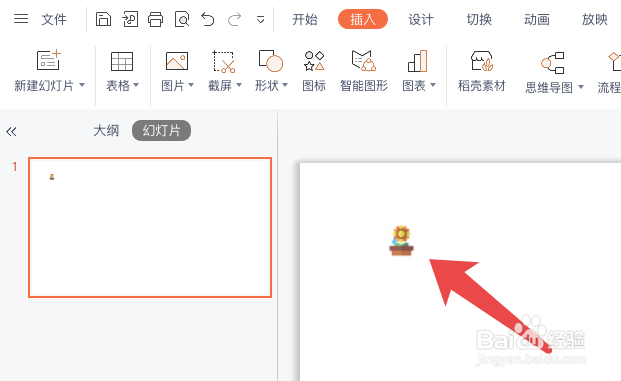The height and width of the screenshot is (381, 621).
Task: Collapse the slide panel with double chevron
Action: [11, 131]
